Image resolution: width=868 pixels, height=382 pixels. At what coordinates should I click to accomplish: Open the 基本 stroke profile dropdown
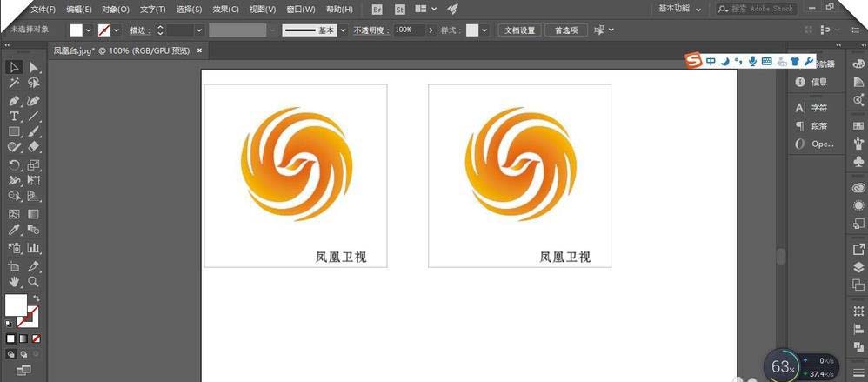343,30
